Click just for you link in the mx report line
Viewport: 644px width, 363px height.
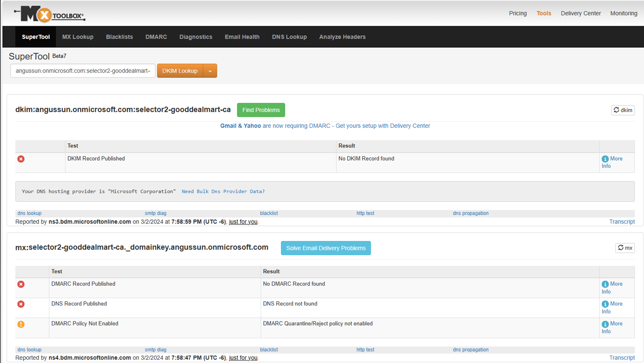point(243,358)
